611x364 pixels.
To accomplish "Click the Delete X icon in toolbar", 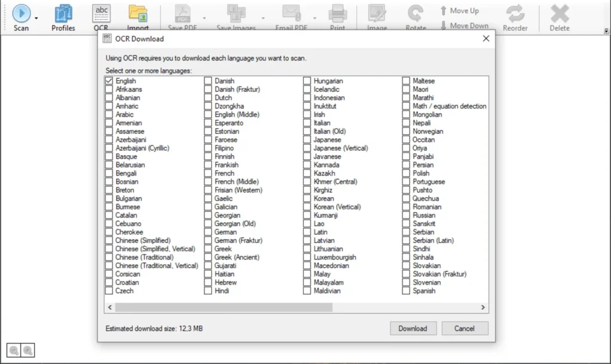I will coord(559,13).
